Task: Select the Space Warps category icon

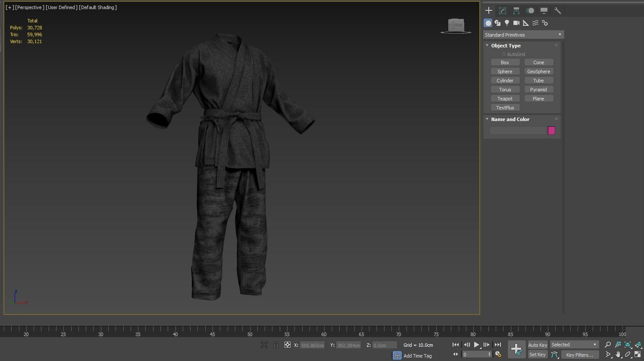Action: click(535, 23)
